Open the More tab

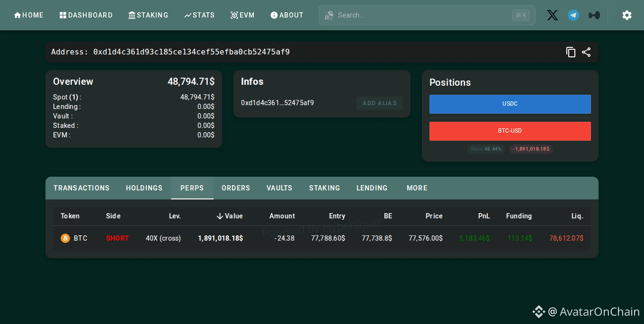(x=417, y=188)
